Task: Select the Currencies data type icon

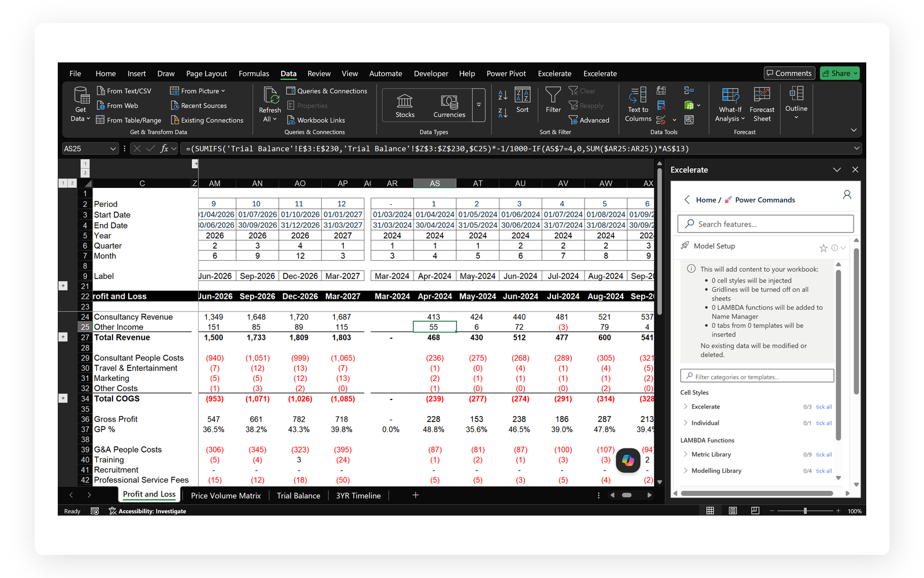Action: [449, 106]
